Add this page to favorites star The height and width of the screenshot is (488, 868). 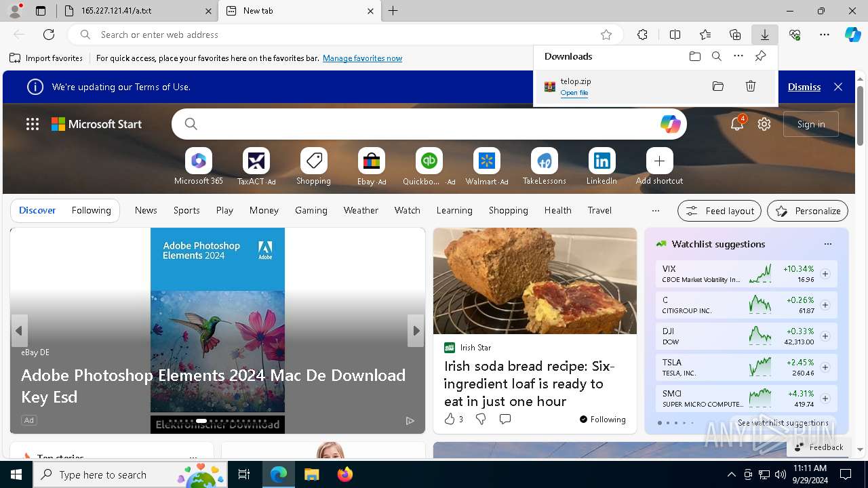point(606,35)
